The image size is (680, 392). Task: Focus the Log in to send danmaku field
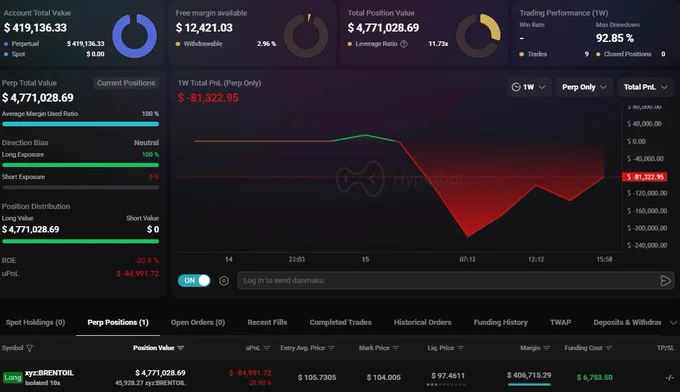pyautogui.click(x=455, y=281)
